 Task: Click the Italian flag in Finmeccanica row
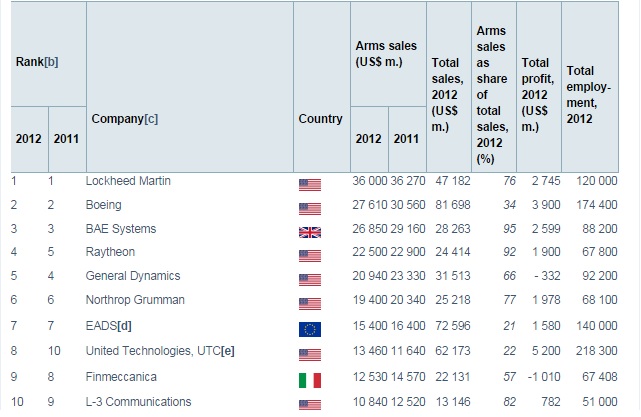309,378
